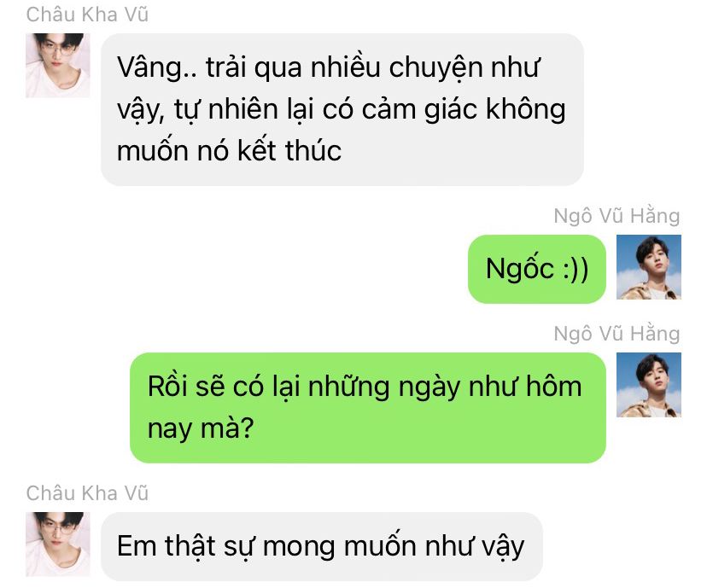Tap the green 'Rồi sẽ có lại những ngày' bubble
Image resolution: width=707 pixels, height=588 pixels.
pyautogui.click(x=368, y=408)
